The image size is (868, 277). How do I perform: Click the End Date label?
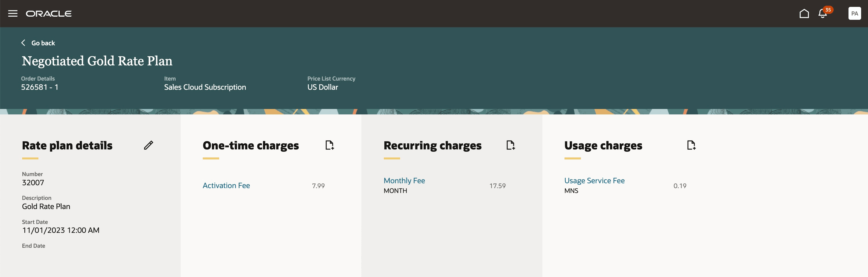point(33,246)
